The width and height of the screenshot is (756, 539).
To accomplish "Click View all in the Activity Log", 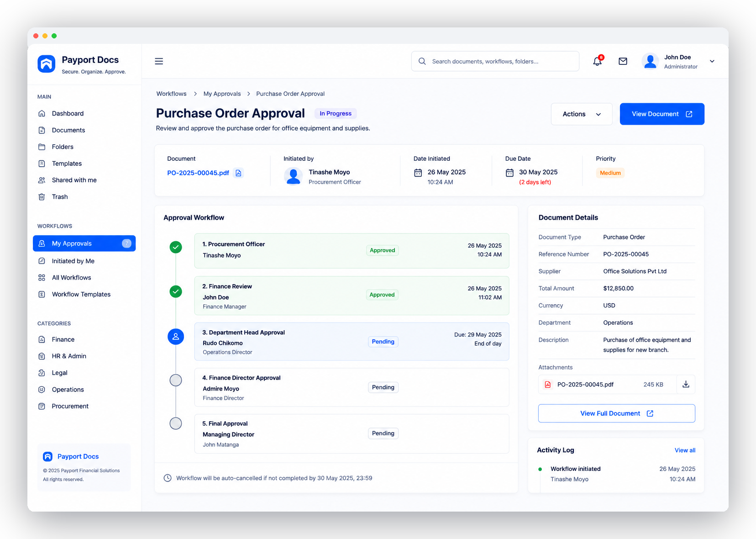I will click(685, 450).
